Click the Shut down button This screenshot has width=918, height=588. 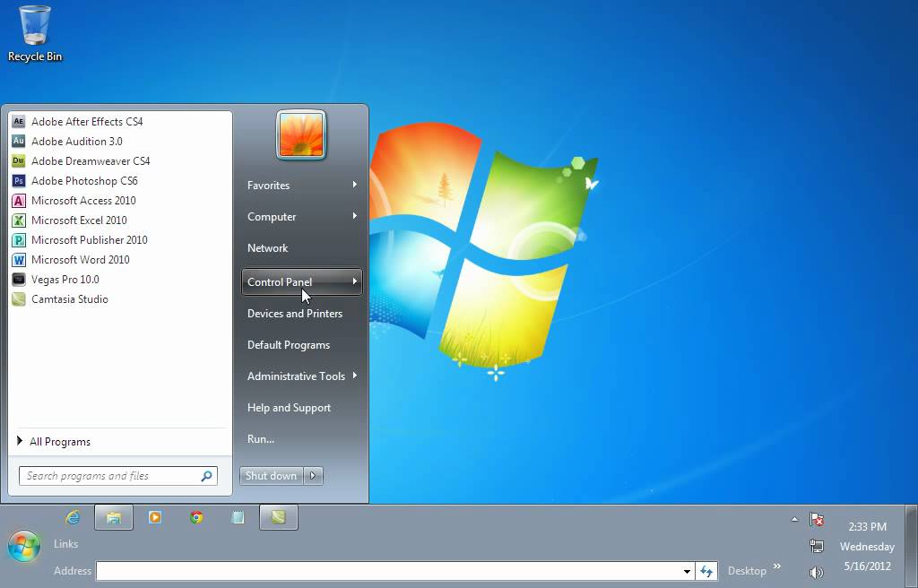coord(271,476)
